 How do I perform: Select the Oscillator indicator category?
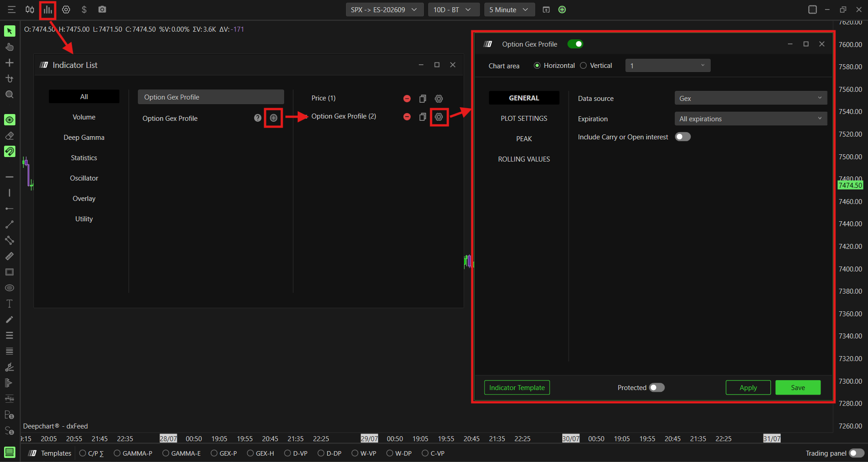84,178
